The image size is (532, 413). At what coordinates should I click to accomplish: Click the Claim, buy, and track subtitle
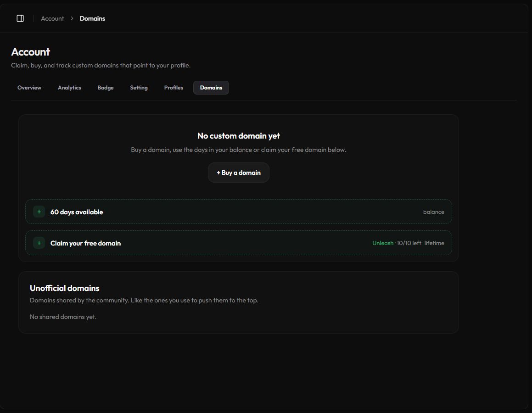click(101, 65)
